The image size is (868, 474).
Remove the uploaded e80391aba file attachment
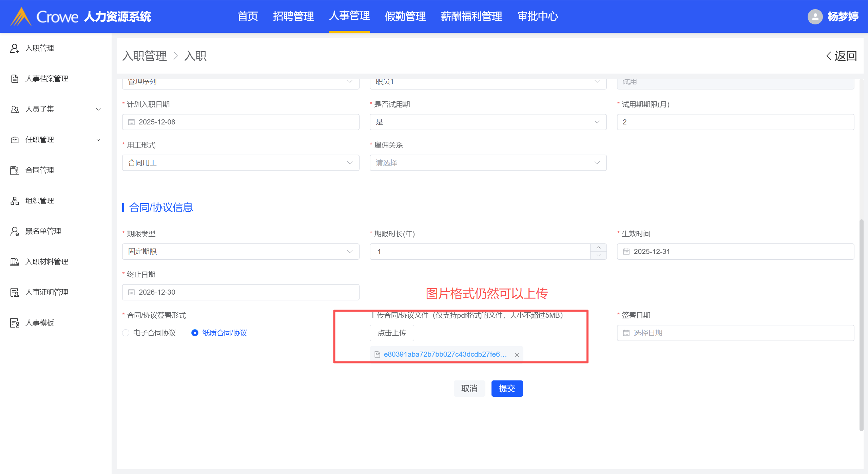coord(517,355)
